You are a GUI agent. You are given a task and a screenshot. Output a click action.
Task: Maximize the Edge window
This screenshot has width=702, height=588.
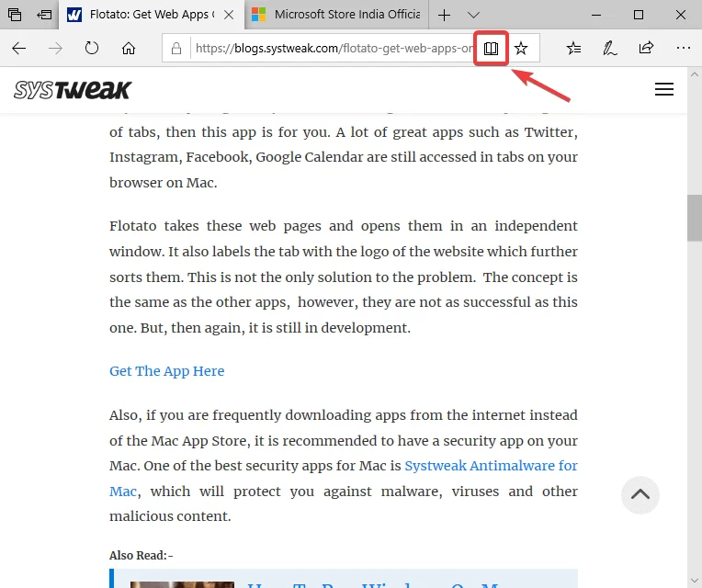(639, 15)
